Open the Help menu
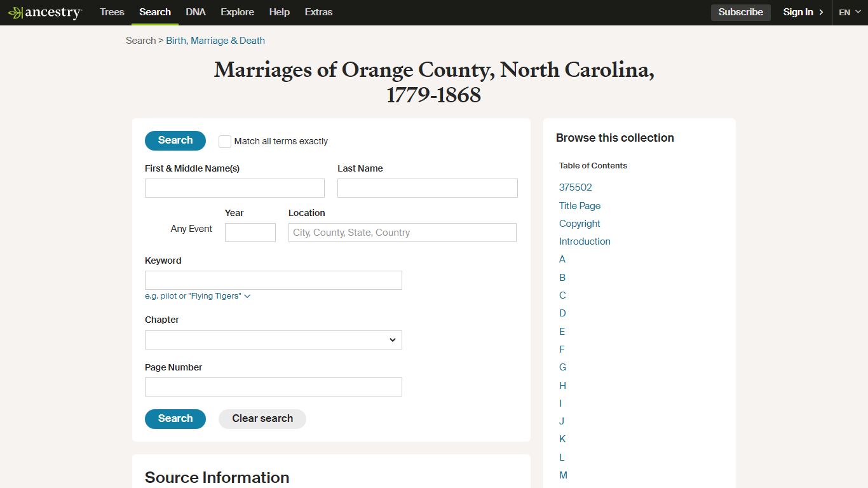 [x=279, y=12]
